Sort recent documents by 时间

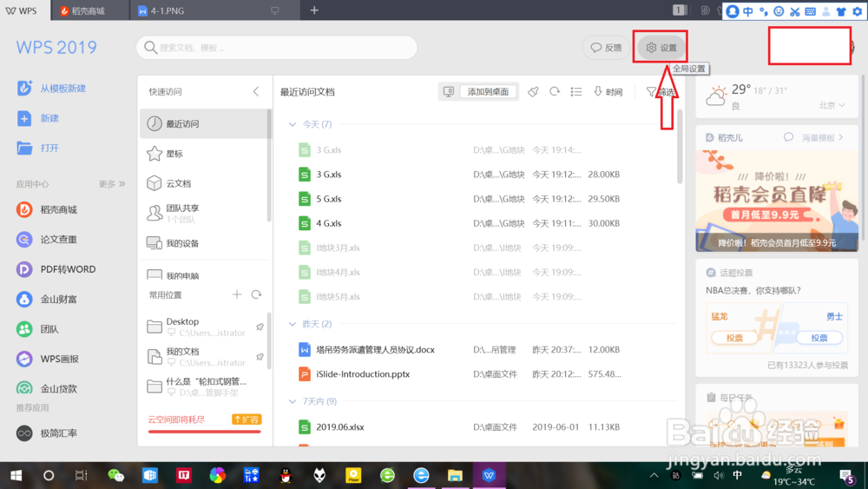[x=608, y=91]
